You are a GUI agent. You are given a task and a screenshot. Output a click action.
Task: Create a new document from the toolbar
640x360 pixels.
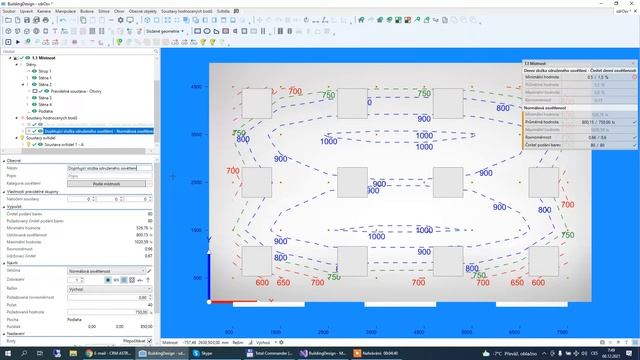pos(18,20)
